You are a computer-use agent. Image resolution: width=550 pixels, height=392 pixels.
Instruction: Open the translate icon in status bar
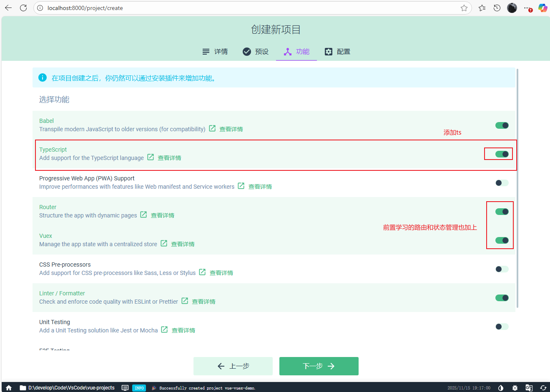[x=529, y=388]
